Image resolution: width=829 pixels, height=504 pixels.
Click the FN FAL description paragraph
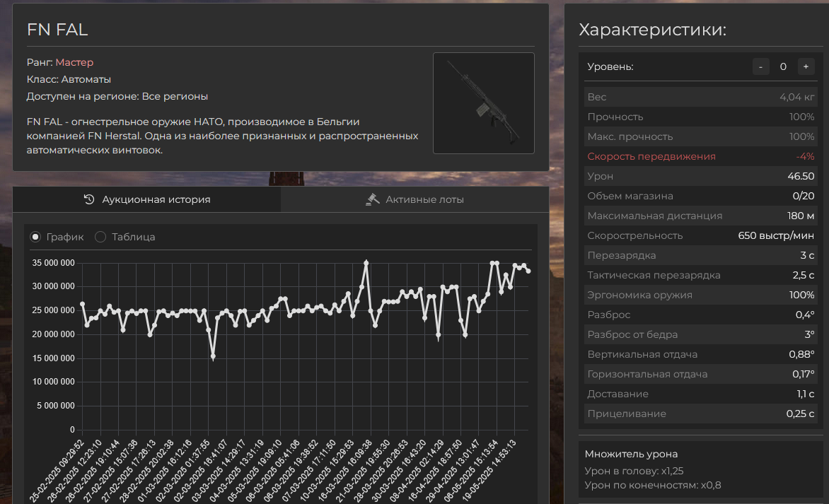[x=222, y=136]
